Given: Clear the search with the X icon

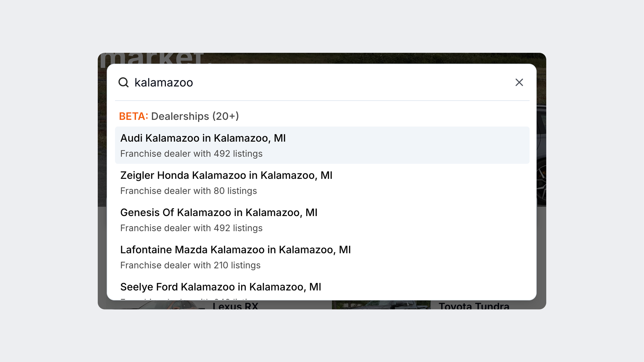Looking at the screenshot, I should tap(519, 82).
